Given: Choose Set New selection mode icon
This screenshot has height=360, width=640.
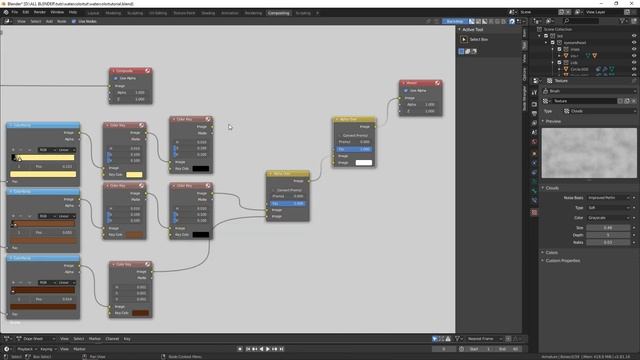Looking at the screenshot, I should (x=462, y=51).
